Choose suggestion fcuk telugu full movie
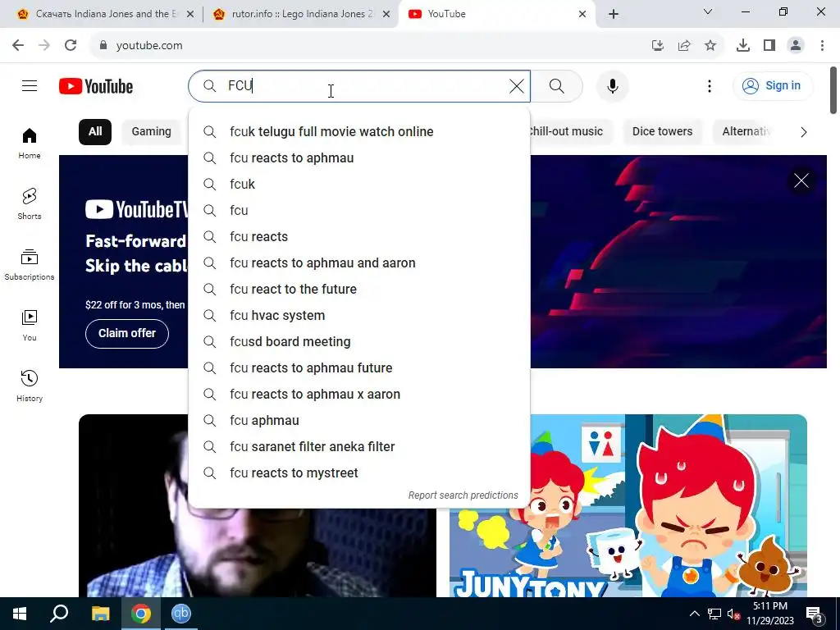This screenshot has height=630, width=840. click(359, 132)
